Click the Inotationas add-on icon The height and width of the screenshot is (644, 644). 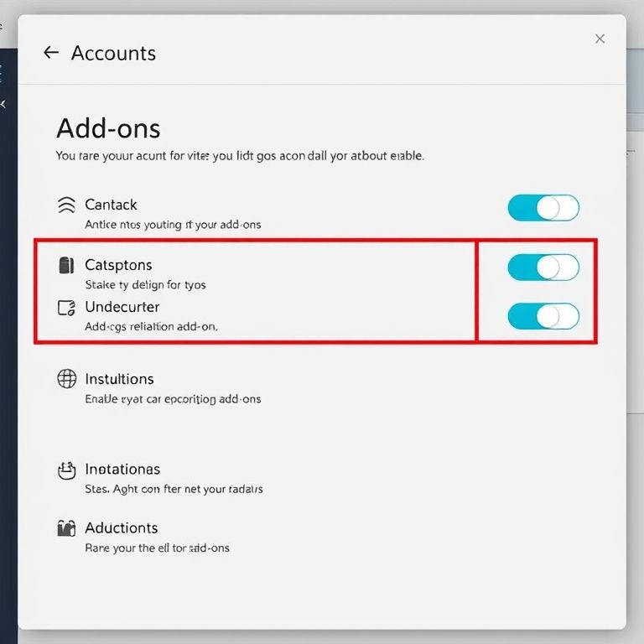tap(66, 470)
